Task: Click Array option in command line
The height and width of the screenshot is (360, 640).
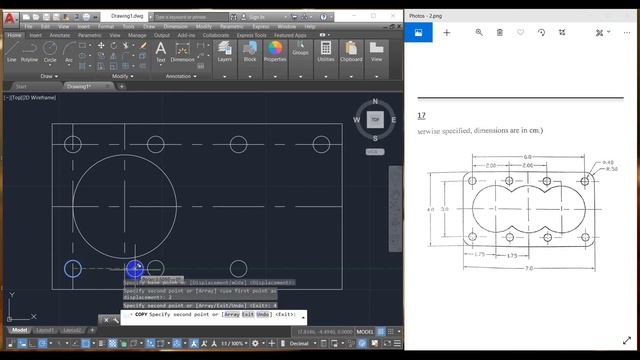Action: click(231, 314)
